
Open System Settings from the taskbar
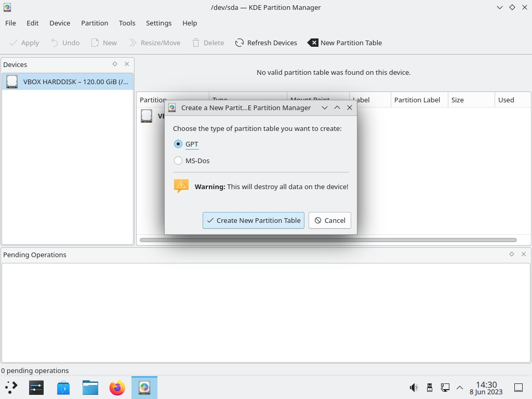click(36, 388)
